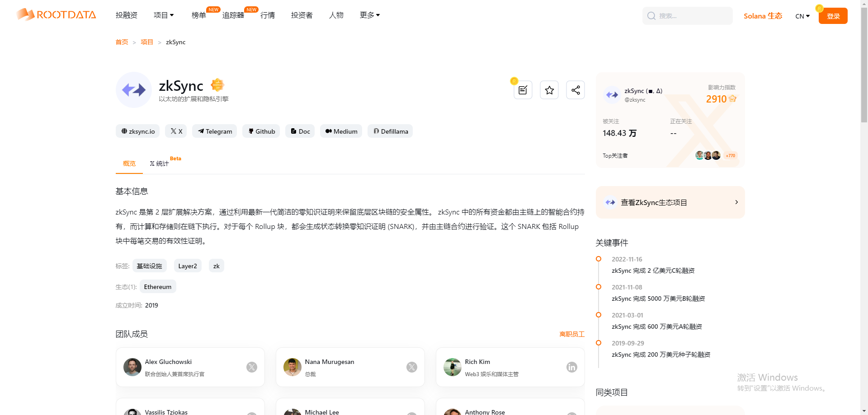Click the +770 top followers badge
Viewport: 868px width, 415px height.
coord(731,155)
